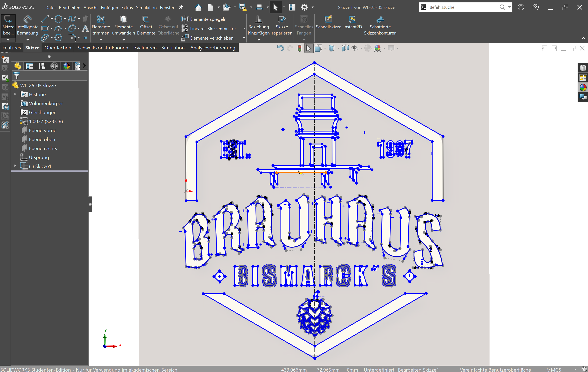Select the Corner Rectangle sketch tool
588x372 pixels.
pyautogui.click(x=45, y=29)
